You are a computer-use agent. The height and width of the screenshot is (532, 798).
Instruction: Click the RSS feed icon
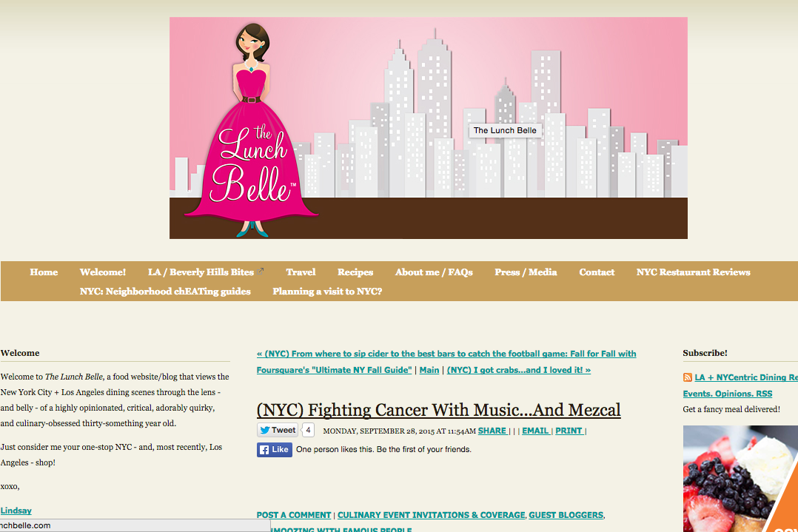tap(687, 377)
